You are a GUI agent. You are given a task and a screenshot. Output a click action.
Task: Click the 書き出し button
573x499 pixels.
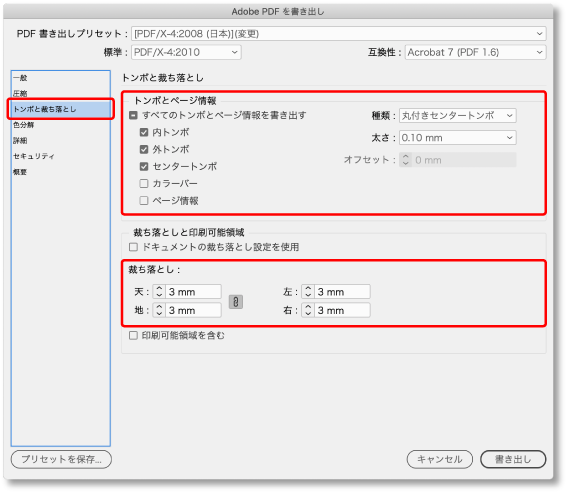[x=513, y=459]
